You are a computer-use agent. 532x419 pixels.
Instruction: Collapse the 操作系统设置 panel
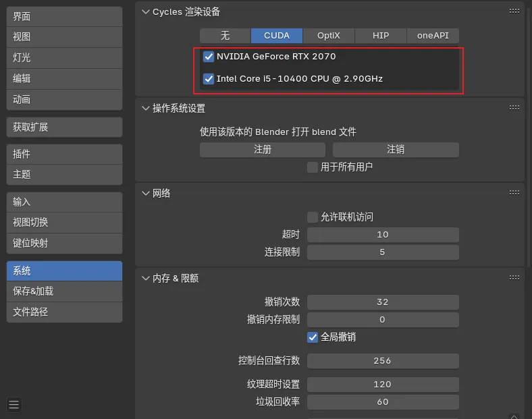[145, 108]
